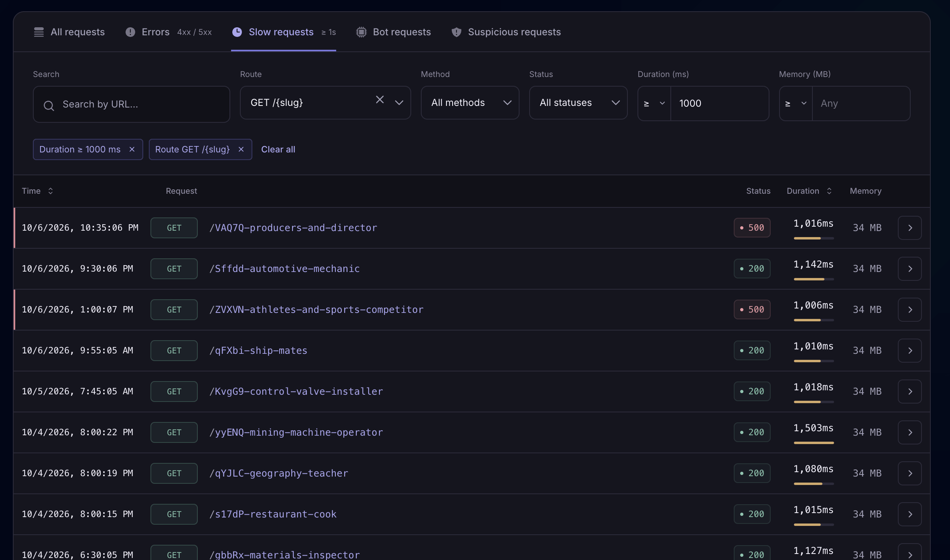
Task: Remove the Route GET /{slug} filter chip
Action: (x=241, y=149)
